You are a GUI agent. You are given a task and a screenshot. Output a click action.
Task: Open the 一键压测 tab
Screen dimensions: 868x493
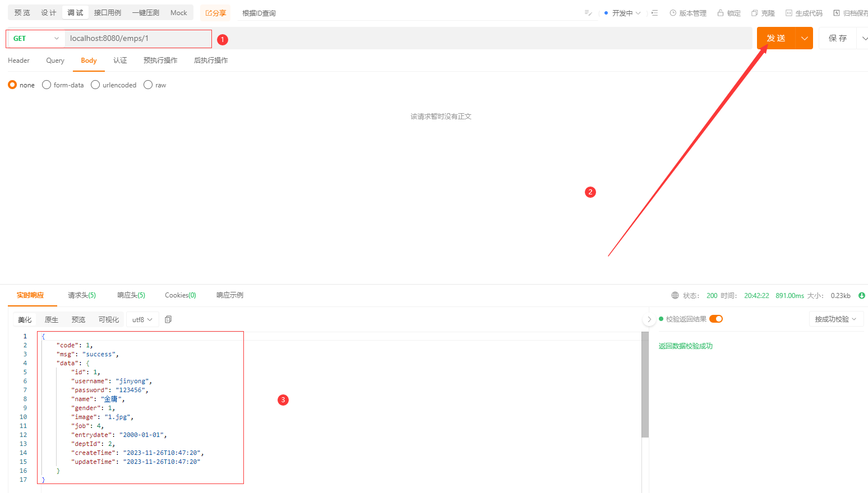[146, 12]
